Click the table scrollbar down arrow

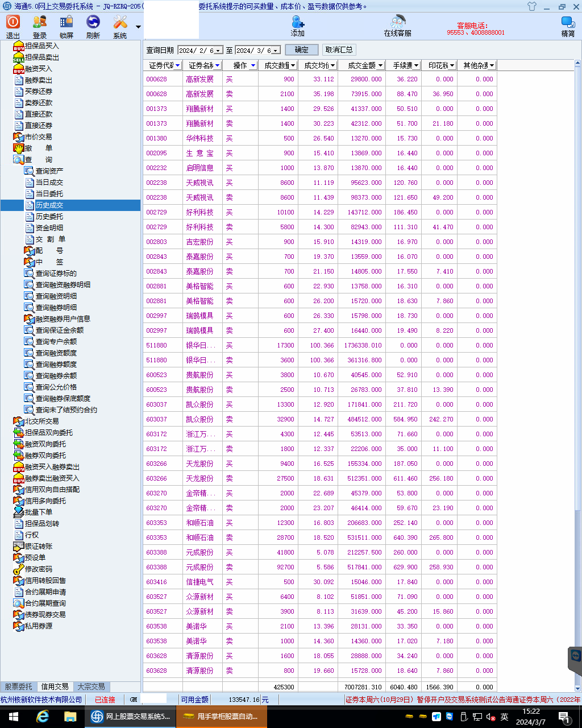pyautogui.click(x=577, y=689)
